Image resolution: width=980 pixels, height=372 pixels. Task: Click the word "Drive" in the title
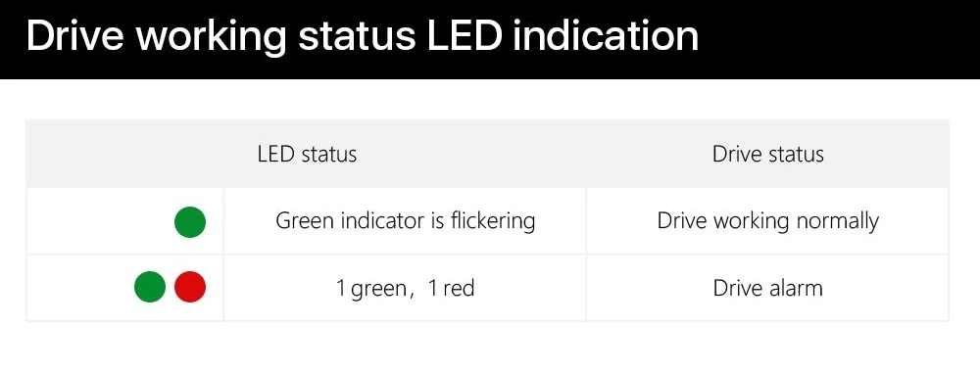click(x=75, y=35)
